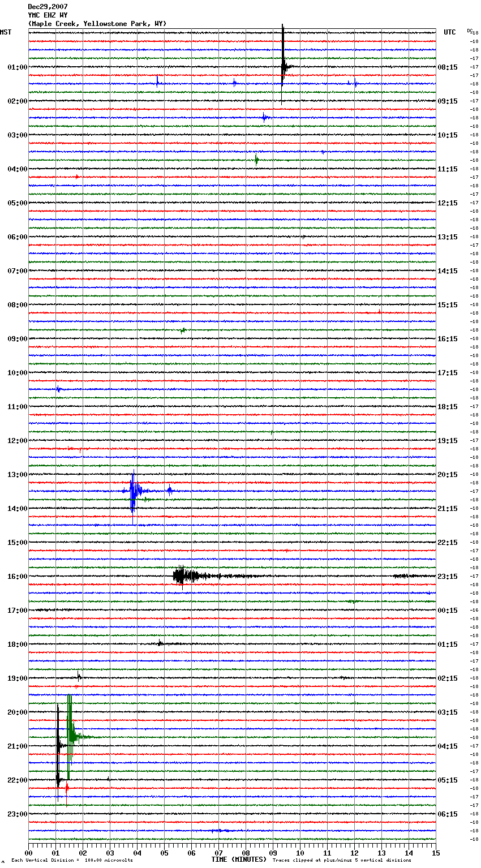This screenshot has width=481, height=868.
Task: Select the 21:00 MST row label
Action: point(18,746)
